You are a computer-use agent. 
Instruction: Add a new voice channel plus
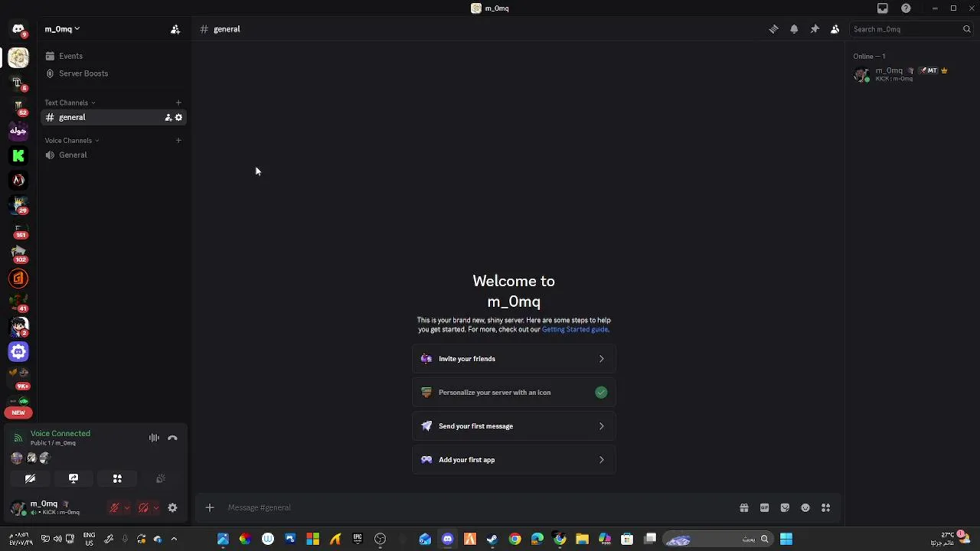click(x=178, y=140)
